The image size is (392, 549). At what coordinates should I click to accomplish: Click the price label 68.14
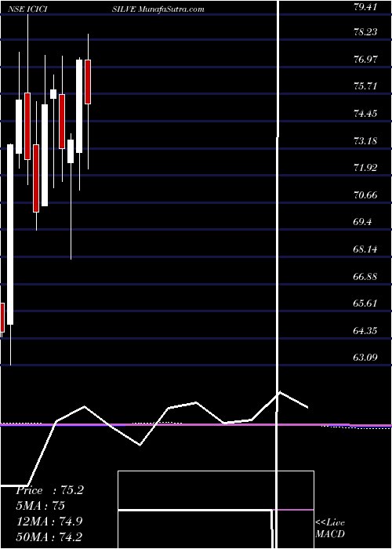(365, 249)
